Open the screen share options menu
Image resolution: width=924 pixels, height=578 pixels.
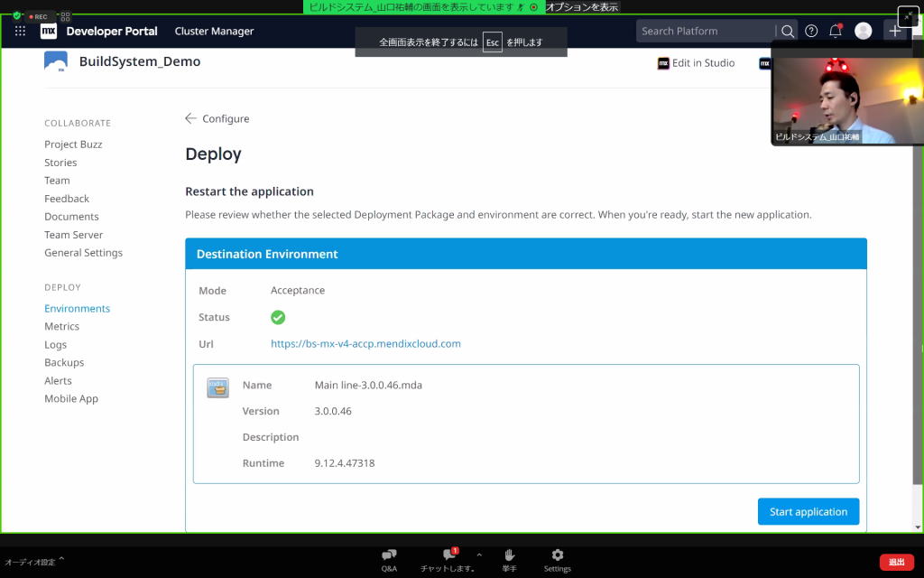point(583,6)
